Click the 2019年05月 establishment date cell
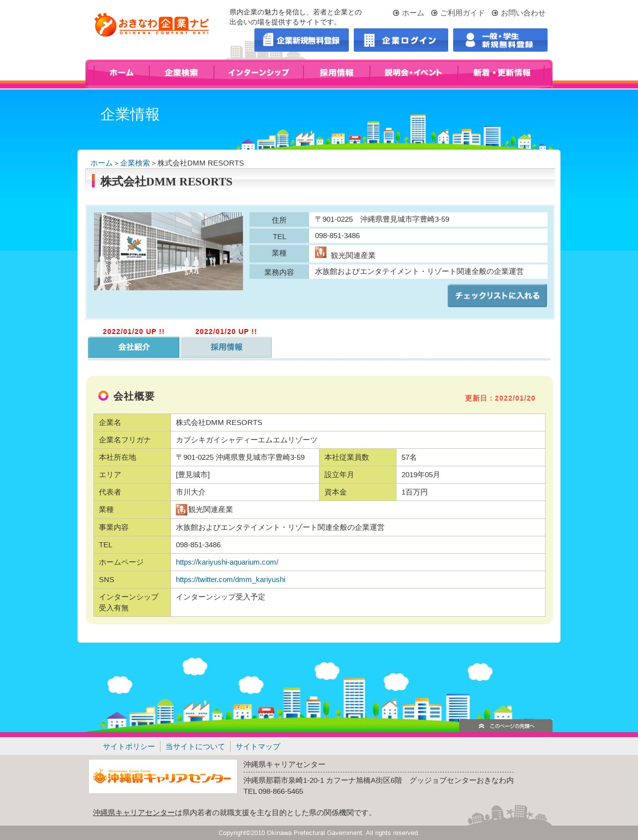 pyautogui.click(x=471, y=475)
